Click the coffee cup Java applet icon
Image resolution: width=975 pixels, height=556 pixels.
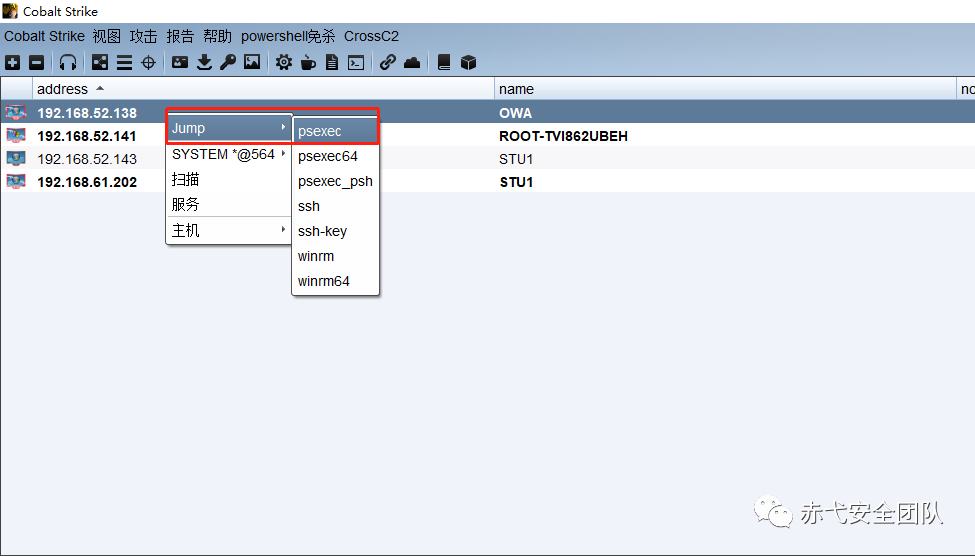308,62
